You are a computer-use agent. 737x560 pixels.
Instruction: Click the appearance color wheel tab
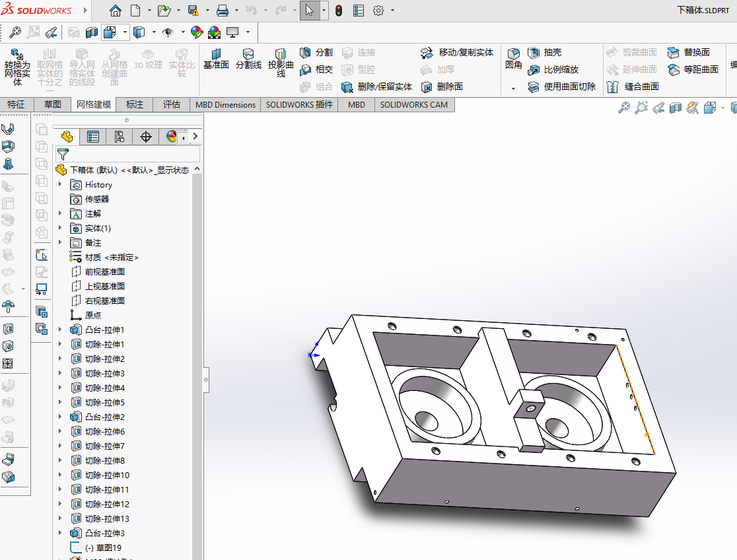coord(171,137)
